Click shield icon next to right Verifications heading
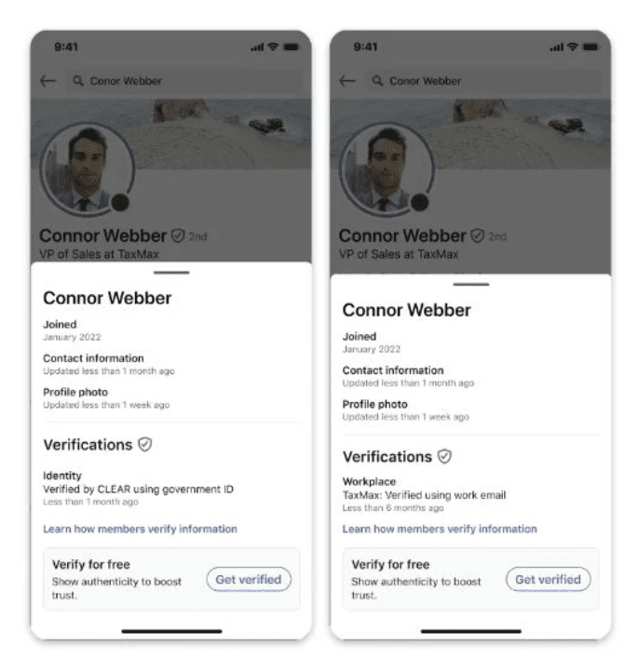This screenshot has height=672, width=638. pyautogui.click(x=444, y=456)
